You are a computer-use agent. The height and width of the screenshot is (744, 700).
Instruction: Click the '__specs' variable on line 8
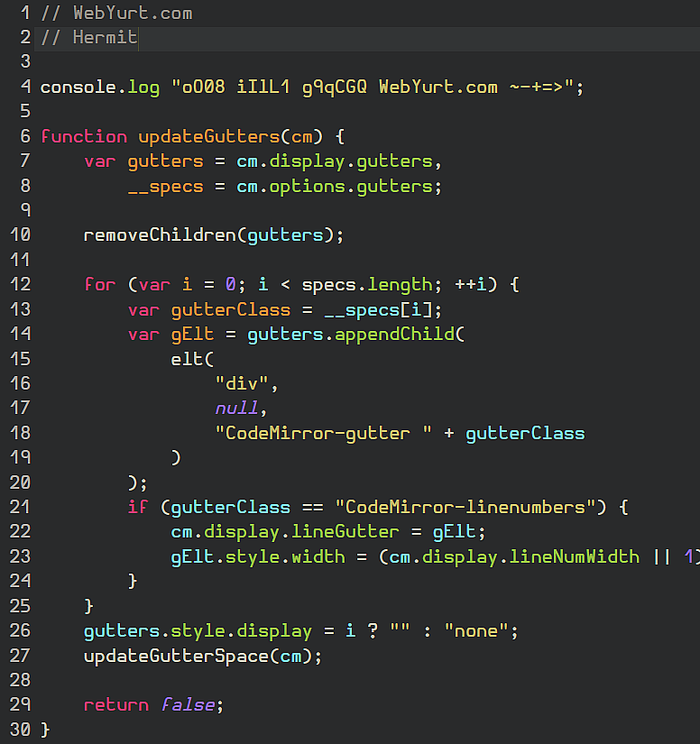(x=166, y=188)
